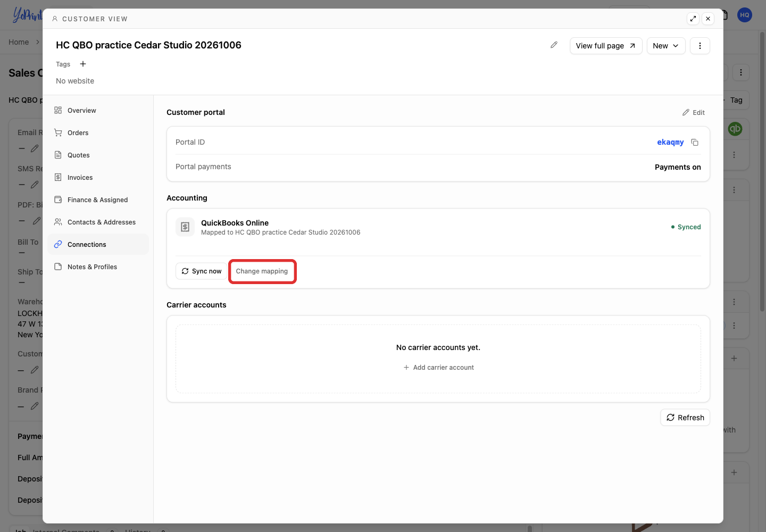
Task: Click the HQ user avatar
Action: click(745, 15)
